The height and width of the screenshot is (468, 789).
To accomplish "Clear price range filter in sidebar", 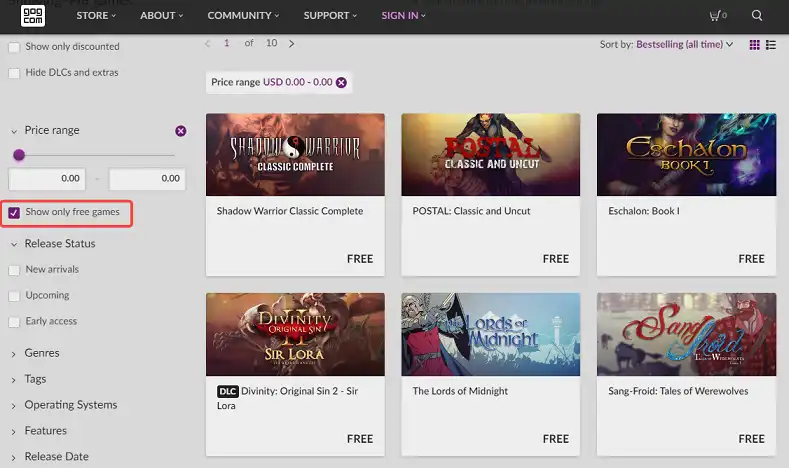I will click(181, 131).
